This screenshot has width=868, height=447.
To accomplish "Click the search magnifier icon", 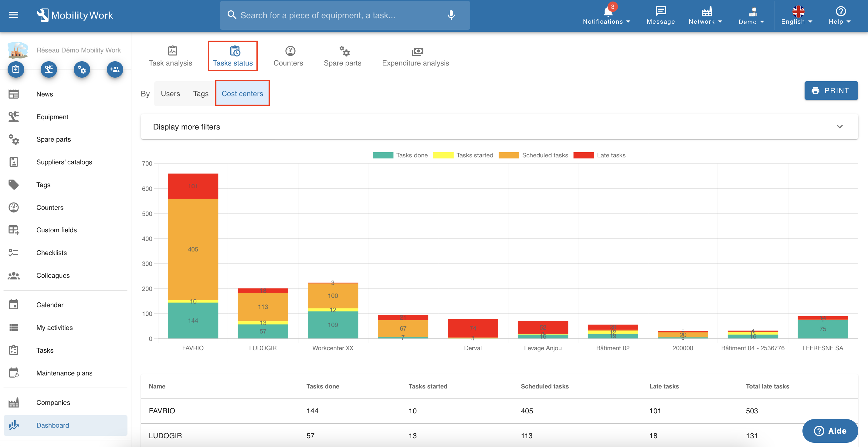I will (x=232, y=15).
